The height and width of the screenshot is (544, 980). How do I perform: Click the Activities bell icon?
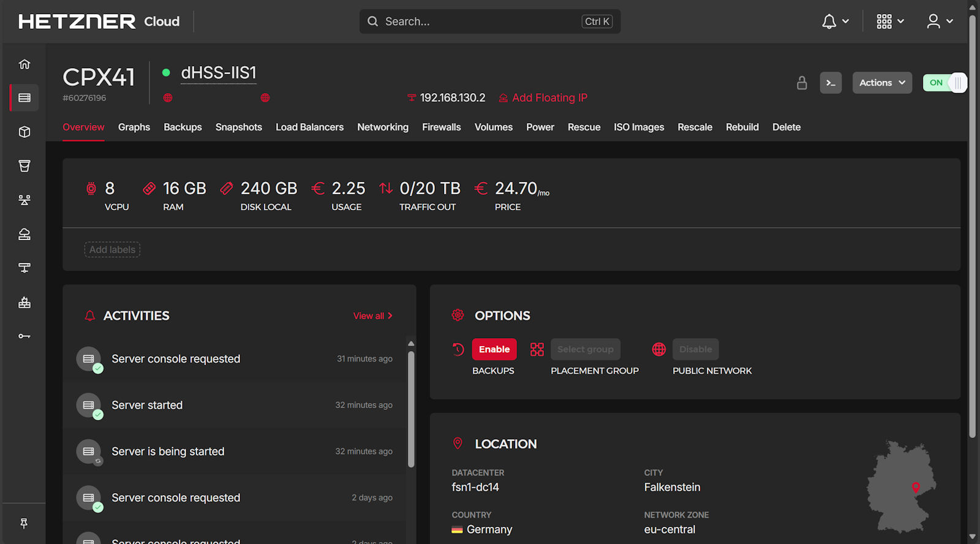(90, 315)
